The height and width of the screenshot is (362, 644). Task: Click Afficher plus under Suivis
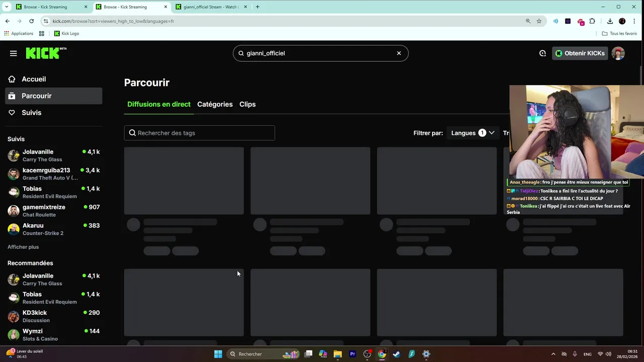(23, 247)
